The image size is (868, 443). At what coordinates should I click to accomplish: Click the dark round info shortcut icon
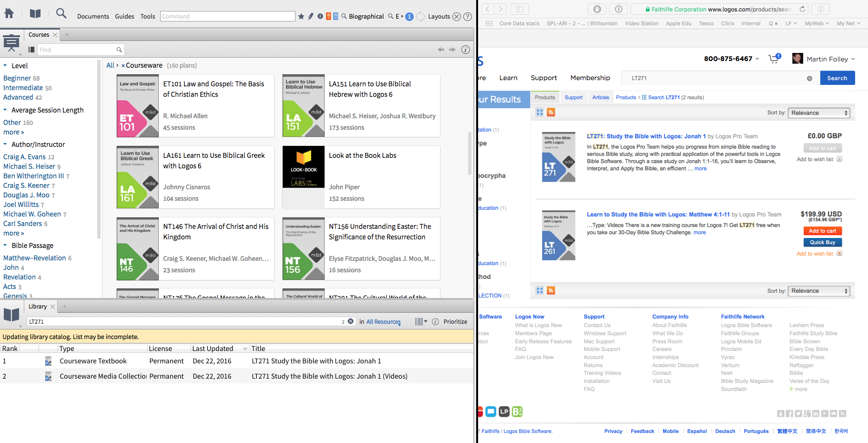[320, 16]
